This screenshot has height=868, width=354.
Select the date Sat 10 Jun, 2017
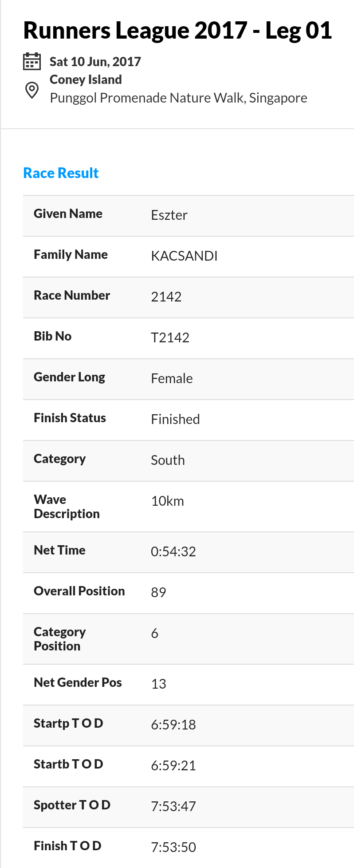coord(95,62)
